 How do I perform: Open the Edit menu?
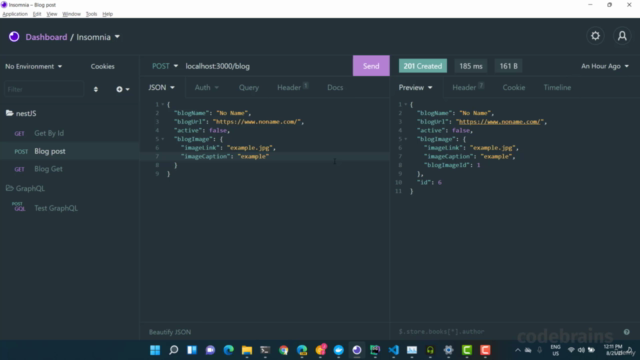[37, 14]
